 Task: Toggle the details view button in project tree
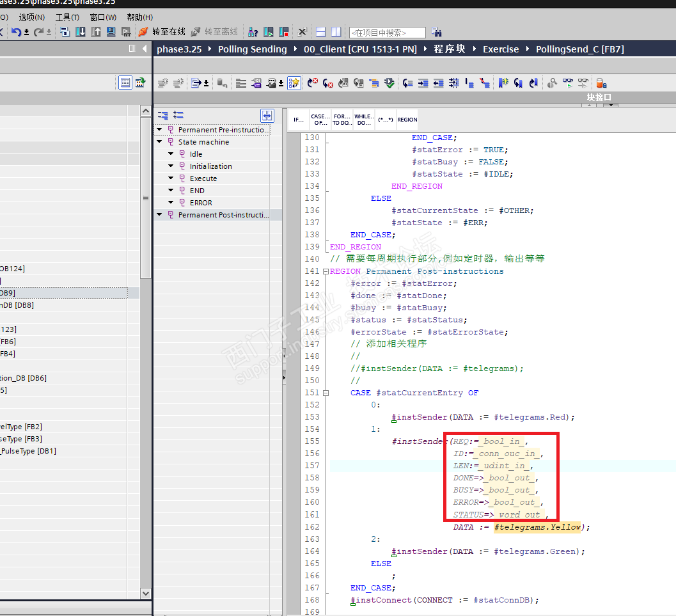125,83
